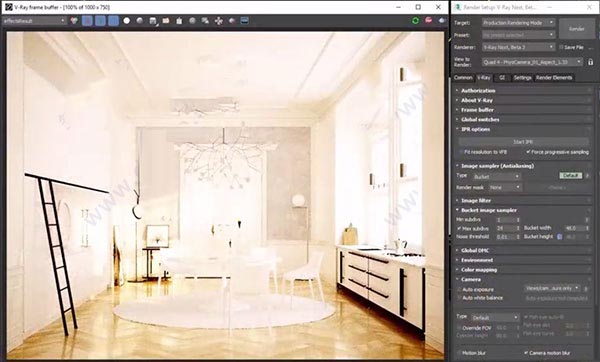
Task: Click the clear image trash icon
Action: click(179, 21)
